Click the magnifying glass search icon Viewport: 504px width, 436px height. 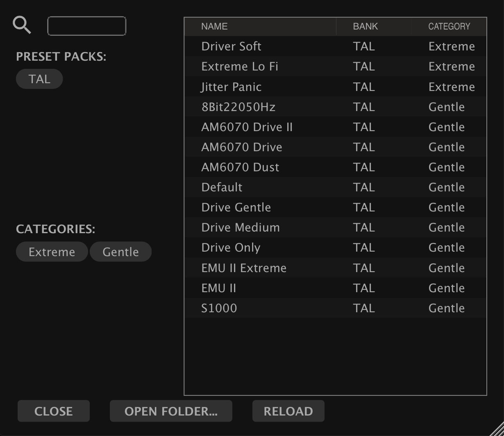pyautogui.click(x=22, y=25)
